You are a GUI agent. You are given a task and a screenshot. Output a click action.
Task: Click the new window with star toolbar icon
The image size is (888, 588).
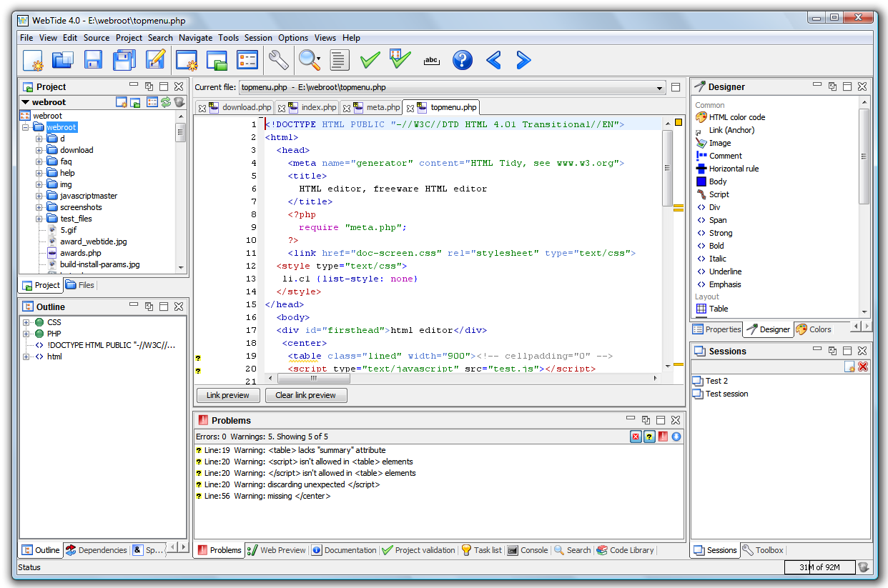point(187,61)
